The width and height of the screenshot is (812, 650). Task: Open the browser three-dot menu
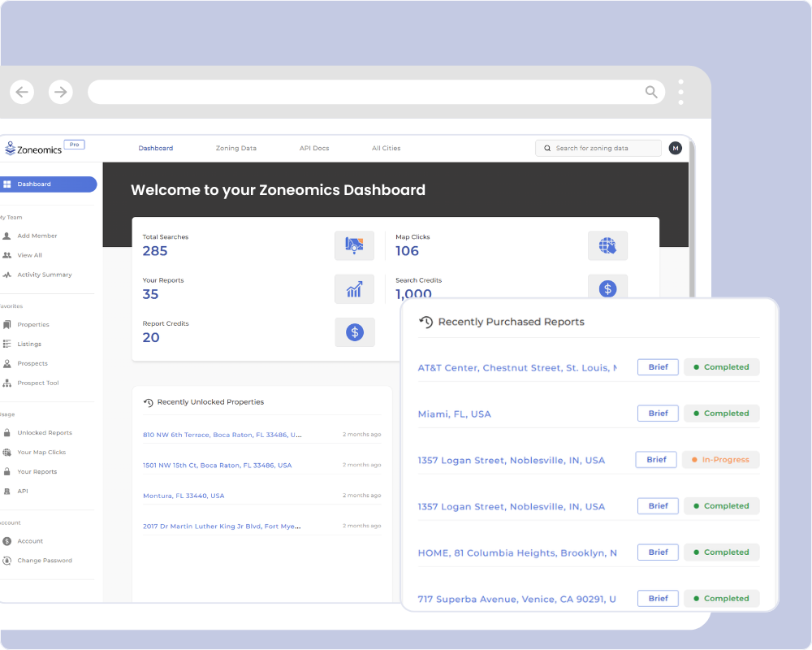click(x=680, y=93)
